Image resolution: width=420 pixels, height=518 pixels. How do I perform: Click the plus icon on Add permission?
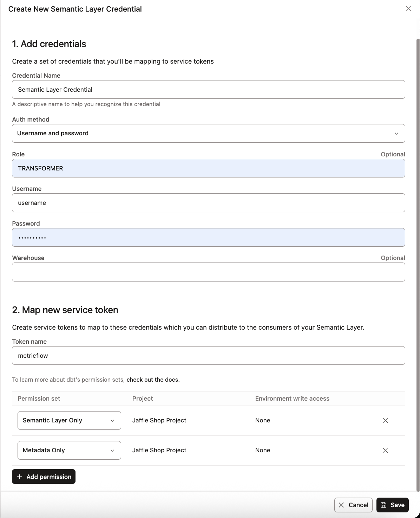tap(20, 477)
